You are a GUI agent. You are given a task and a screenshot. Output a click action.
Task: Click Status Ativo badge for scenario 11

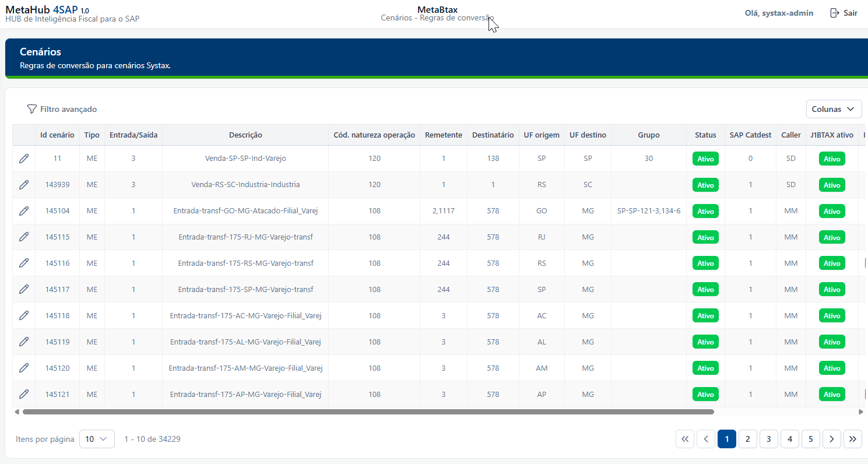[x=705, y=159]
